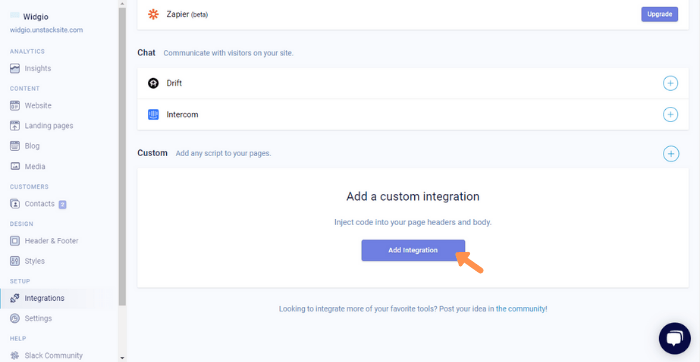Screen dimensions: 700x362
Task: Open the Slack Community item
Action: tap(47, 356)
